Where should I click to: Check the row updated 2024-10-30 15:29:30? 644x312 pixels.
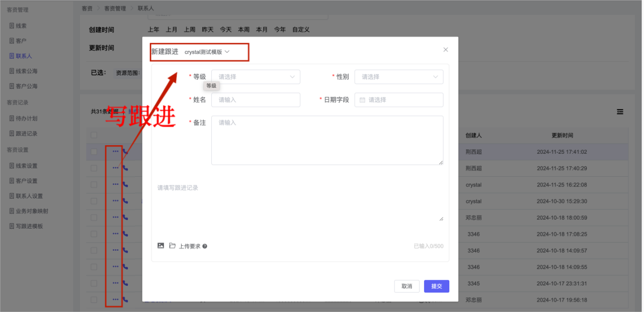94,201
